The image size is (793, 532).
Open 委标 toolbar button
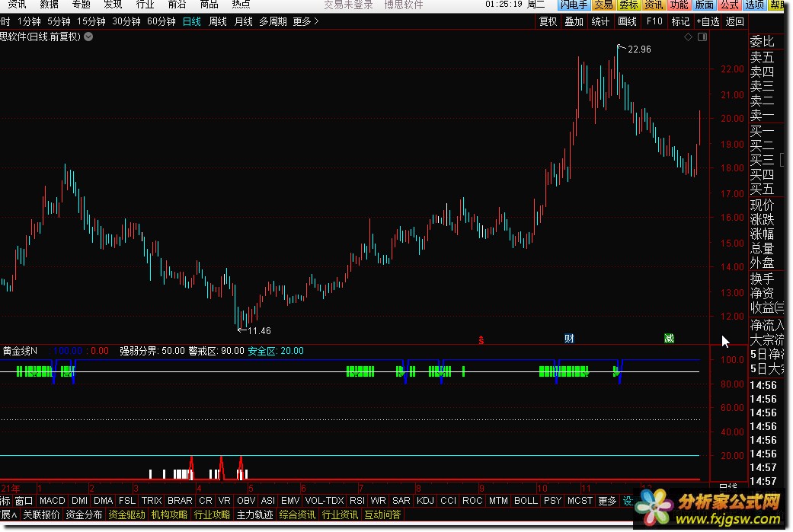tap(628, 5)
